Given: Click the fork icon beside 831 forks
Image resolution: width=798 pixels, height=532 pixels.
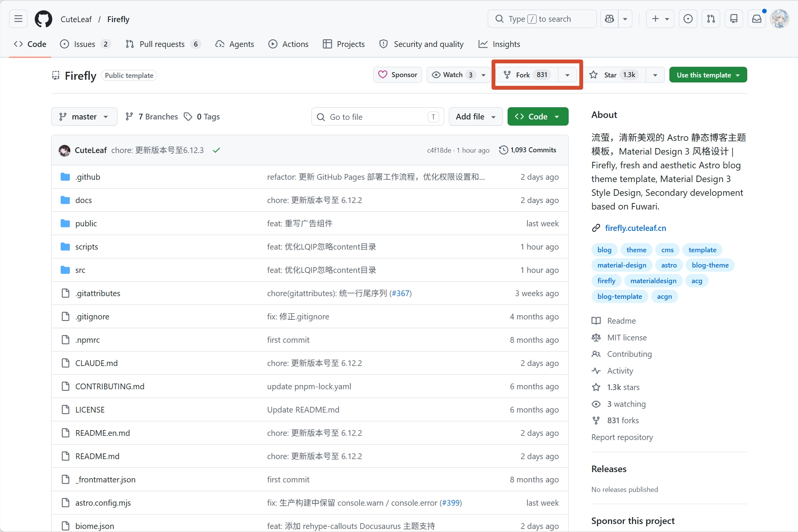Looking at the screenshot, I should pyautogui.click(x=596, y=421).
